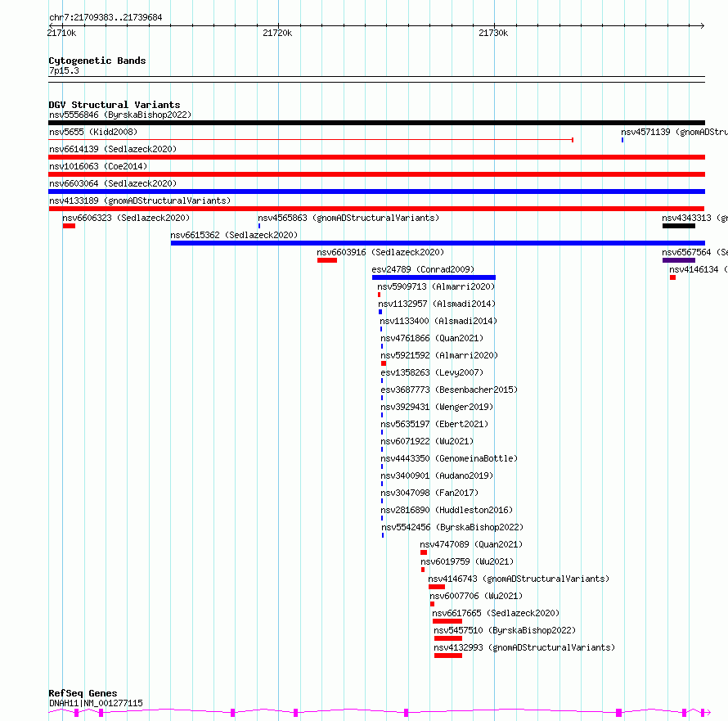
Task: Click blue bar under esv24789
Action: [x=434, y=277]
